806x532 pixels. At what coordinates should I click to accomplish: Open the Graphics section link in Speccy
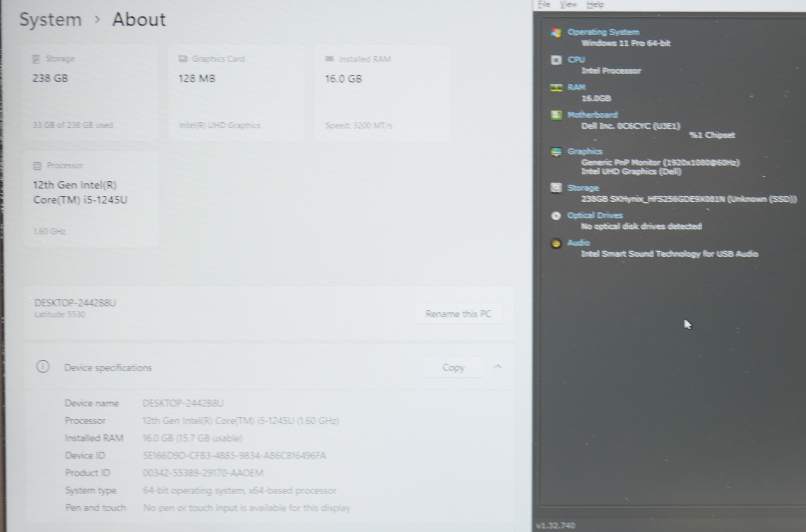(585, 151)
